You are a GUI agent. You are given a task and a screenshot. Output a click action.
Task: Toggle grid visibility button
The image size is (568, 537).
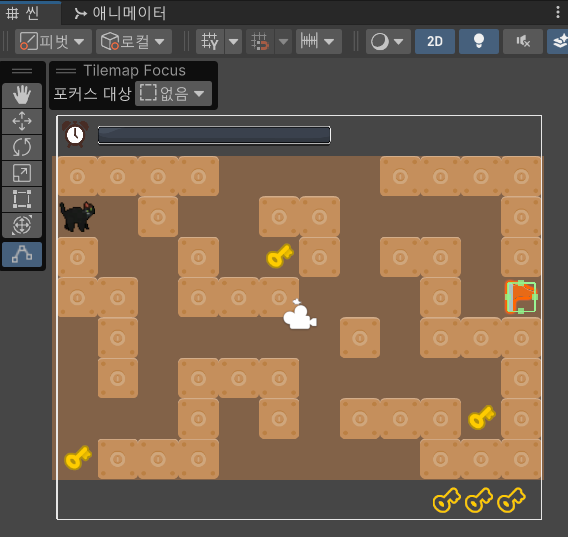[210, 42]
